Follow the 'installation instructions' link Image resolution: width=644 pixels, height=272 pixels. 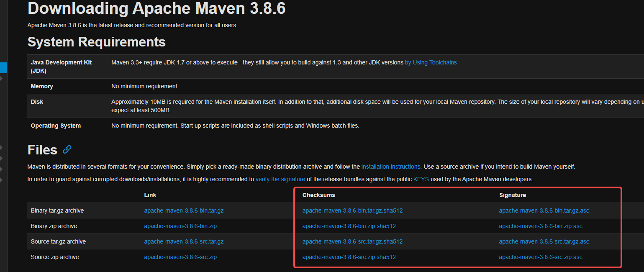[x=391, y=167]
